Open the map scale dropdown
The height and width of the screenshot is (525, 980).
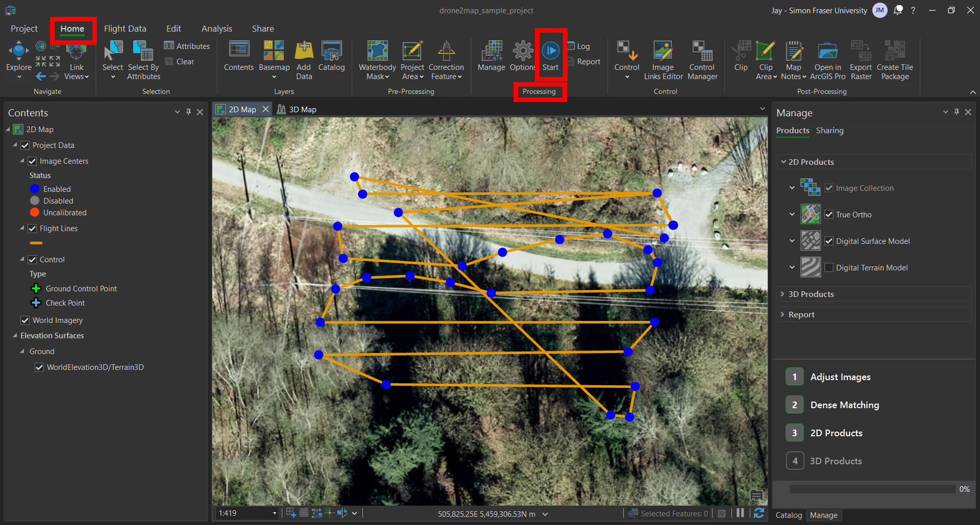click(275, 513)
